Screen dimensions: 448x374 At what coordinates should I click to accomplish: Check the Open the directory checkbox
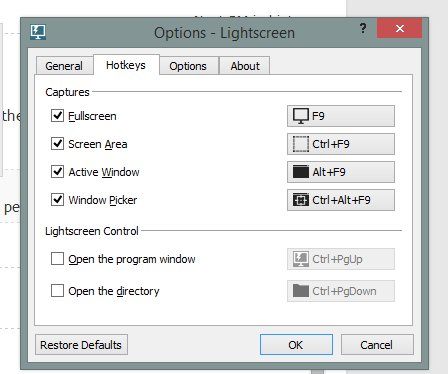pyautogui.click(x=57, y=291)
